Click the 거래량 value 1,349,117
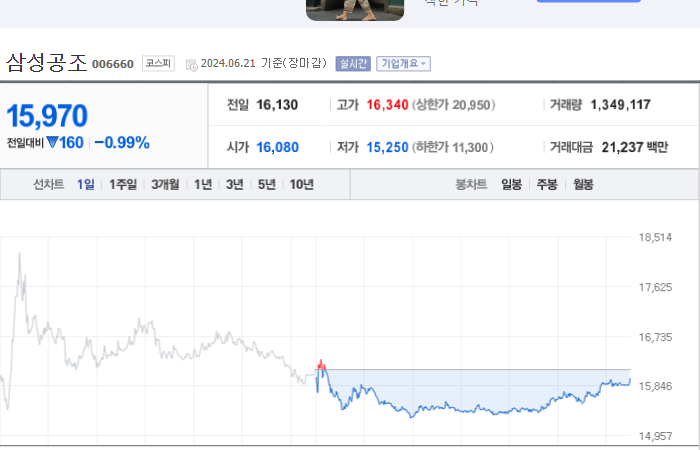The height and width of the screenshot is (450, 700). click(x=621, y=105)
